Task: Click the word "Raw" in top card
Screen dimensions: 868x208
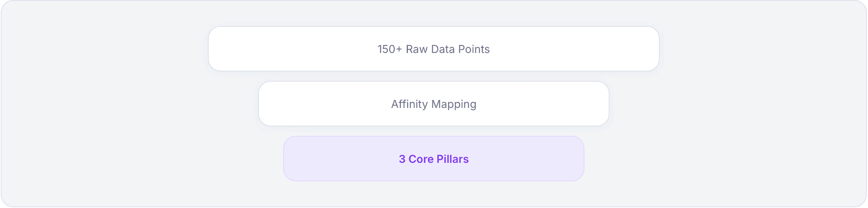Action: [x=417, y=49]
